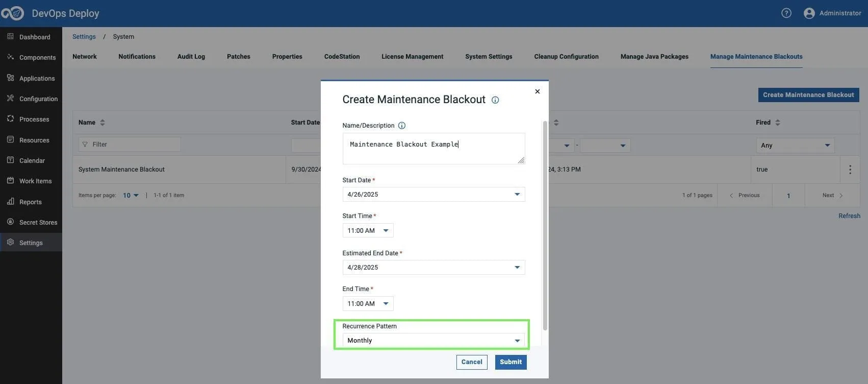Click the Settings breadcrumb link

point(84,37)
